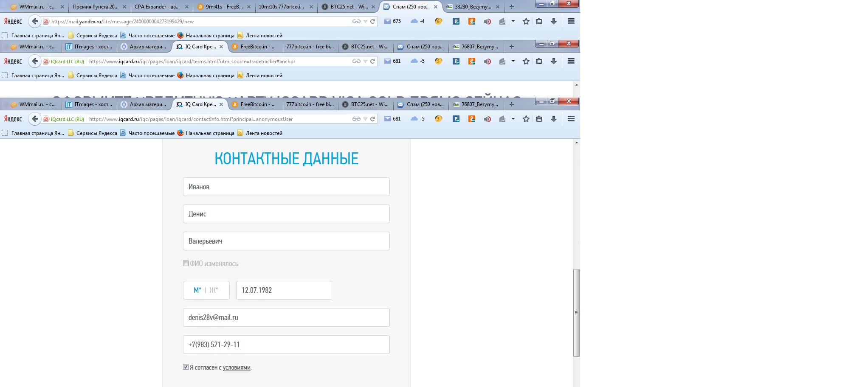The height and width of the screenshot is (387, 868).
Task: Select female gender Ж*
Action: [214, 290]
